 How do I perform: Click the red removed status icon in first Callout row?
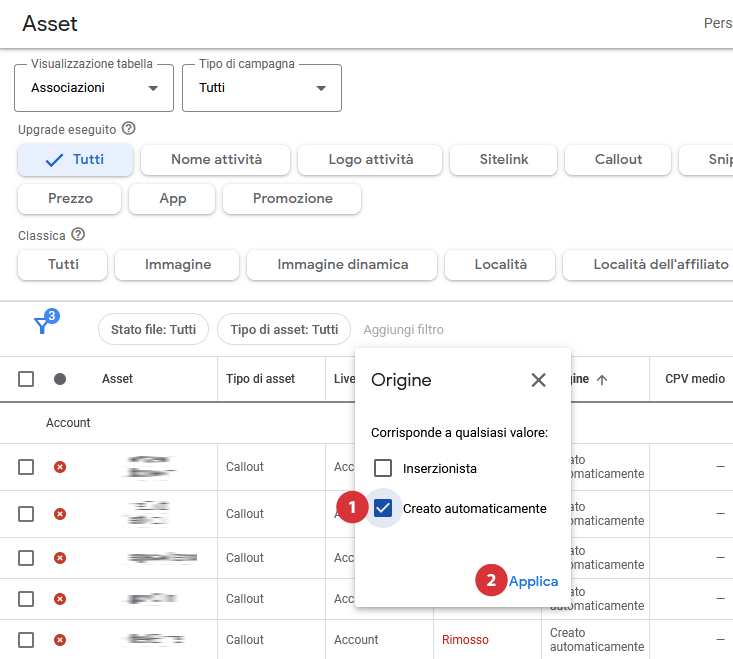click(60, 467)
